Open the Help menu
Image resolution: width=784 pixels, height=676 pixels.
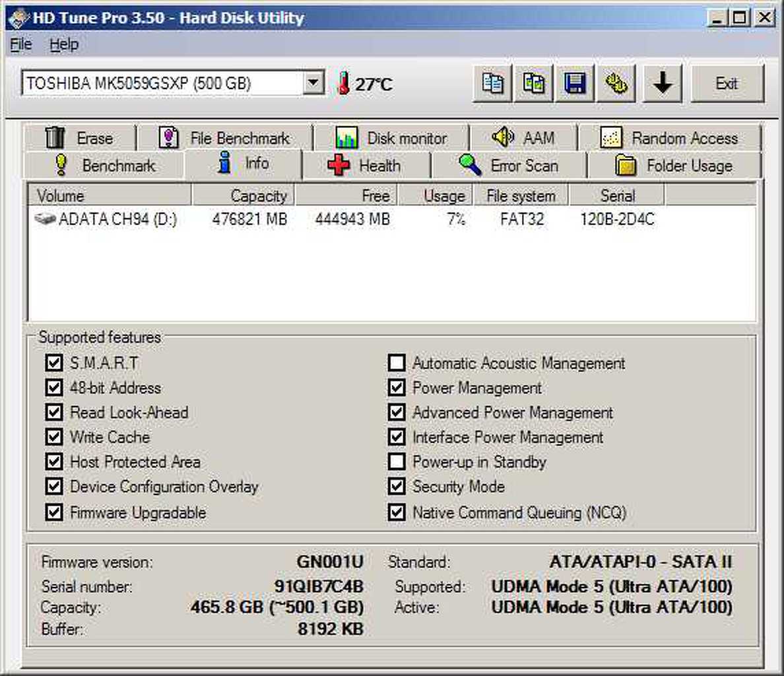coord(63,44)
